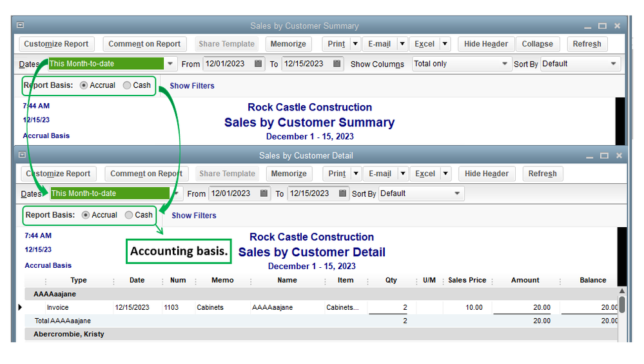Click Refresh in Detail window
Viewport: 644px width, 364px height.
coord(543,174)
